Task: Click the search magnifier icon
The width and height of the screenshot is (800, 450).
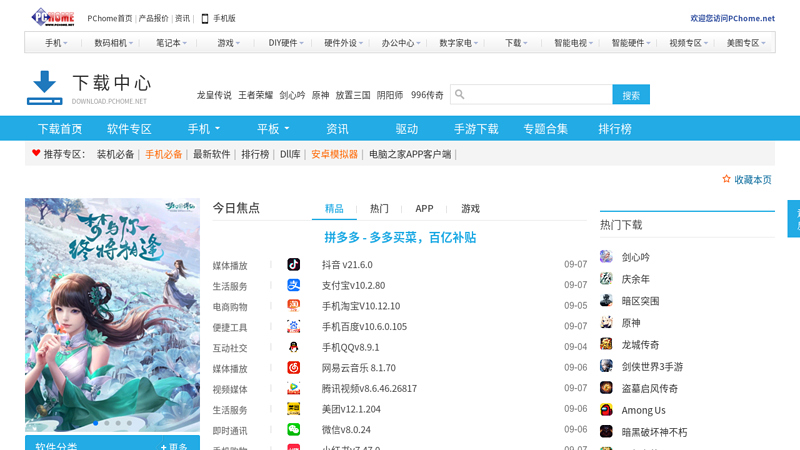Action: [x=459, y=94]
